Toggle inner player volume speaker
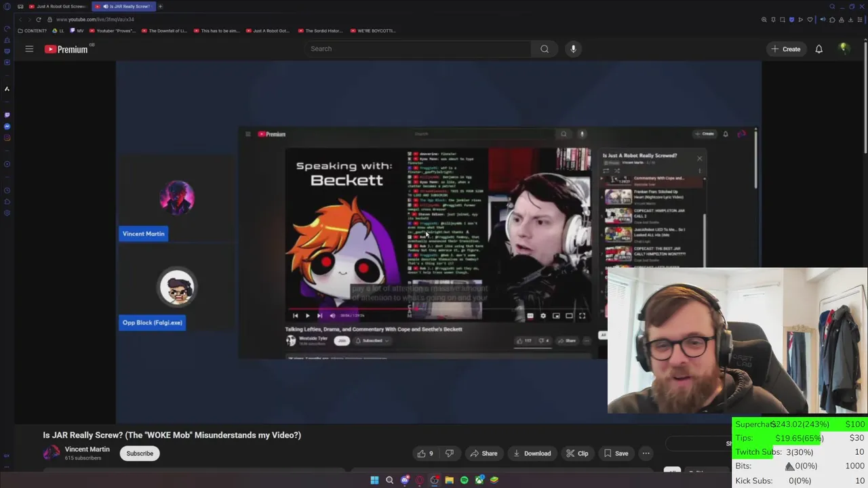Image resolution: width=868 pixels, height=488 pixels. [332, 315]
